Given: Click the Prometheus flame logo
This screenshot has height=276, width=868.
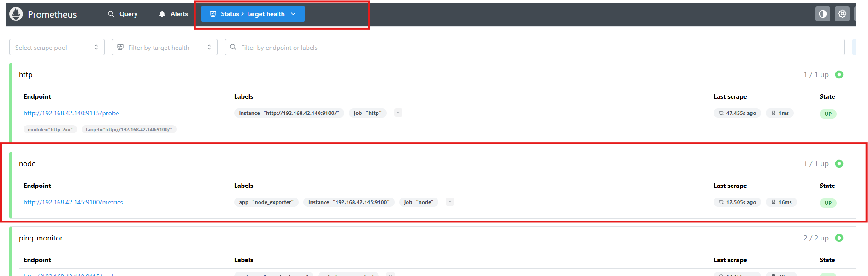Looking at the screenshot, I should coord(16,14).
